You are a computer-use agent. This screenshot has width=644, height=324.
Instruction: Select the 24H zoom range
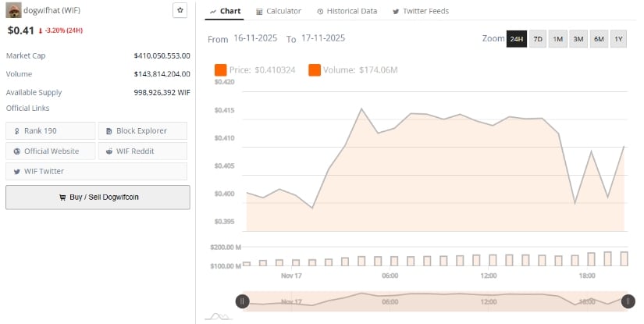517,39
